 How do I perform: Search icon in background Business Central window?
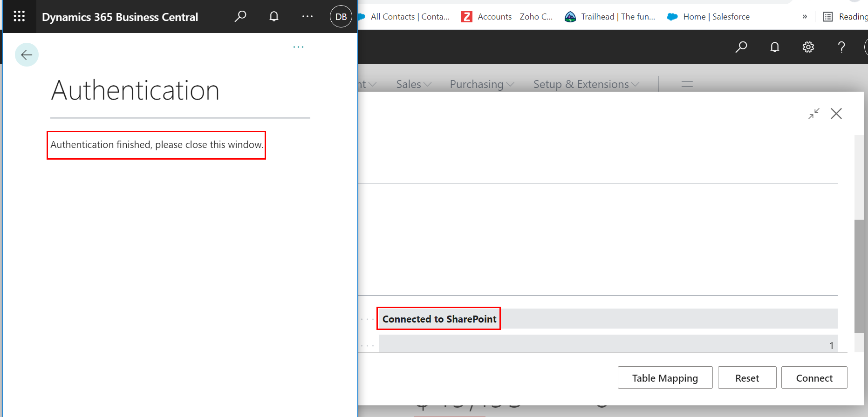click(741, 47)
